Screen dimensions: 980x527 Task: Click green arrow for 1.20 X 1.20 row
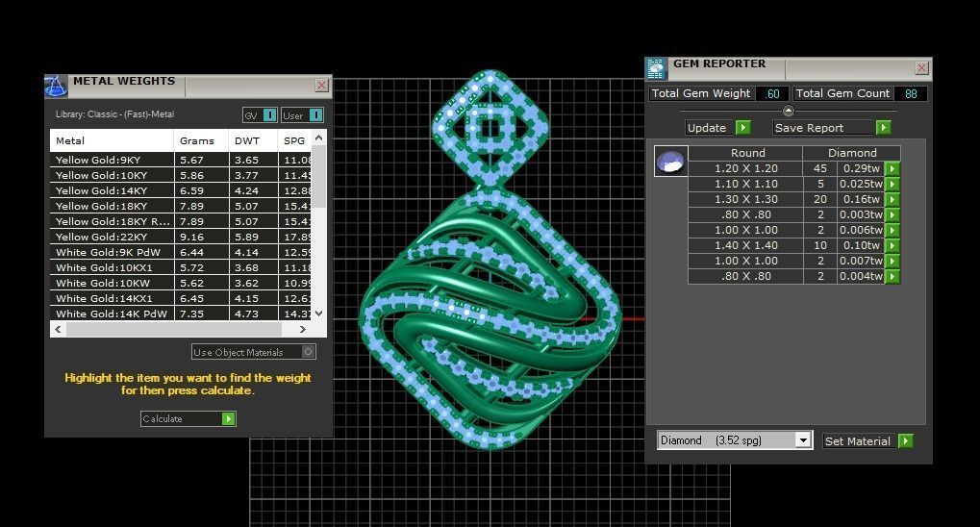click(892, 169)
